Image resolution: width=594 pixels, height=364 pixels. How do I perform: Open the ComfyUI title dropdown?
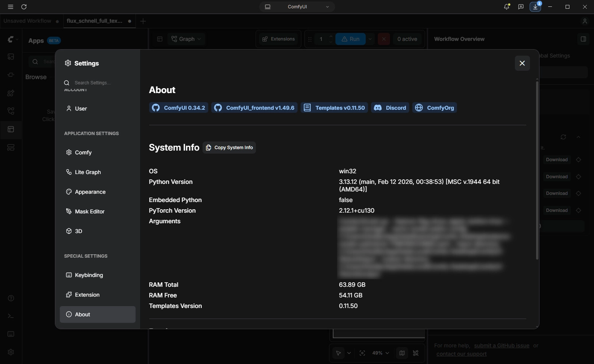coord(297,7)
